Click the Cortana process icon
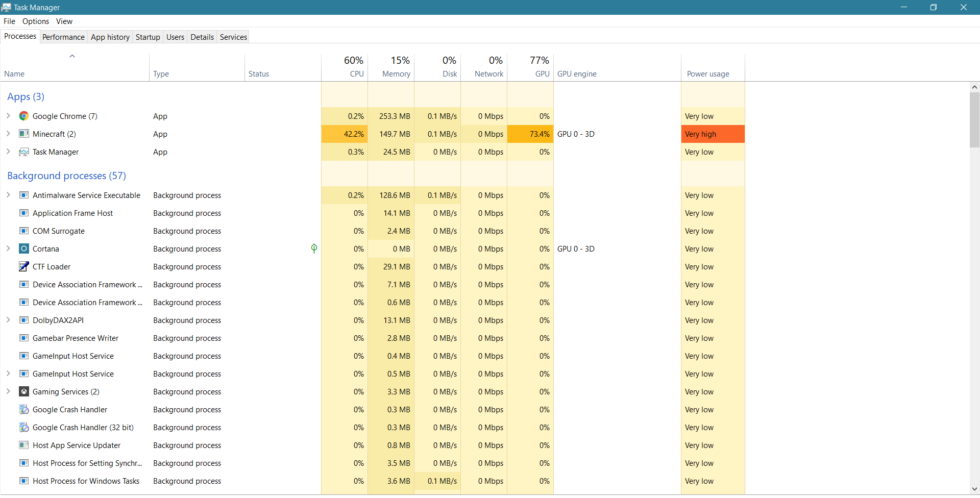Viewport: 980px width, 498px height. pos(23,249)
